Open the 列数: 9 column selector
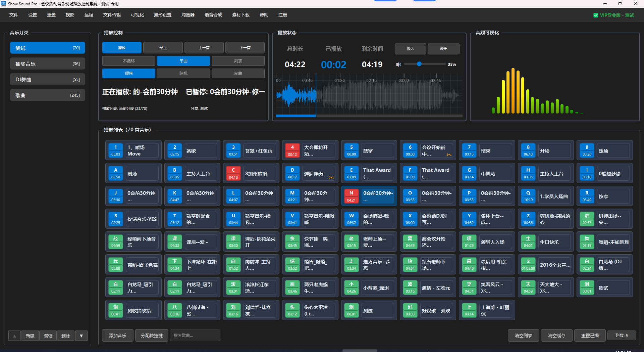This screenshot has height=352, width=644. (x=622, y=336)
